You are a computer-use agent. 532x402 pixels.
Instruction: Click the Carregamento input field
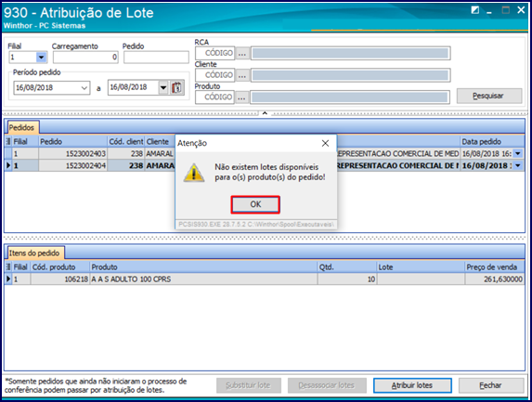(x=85, y=58)
